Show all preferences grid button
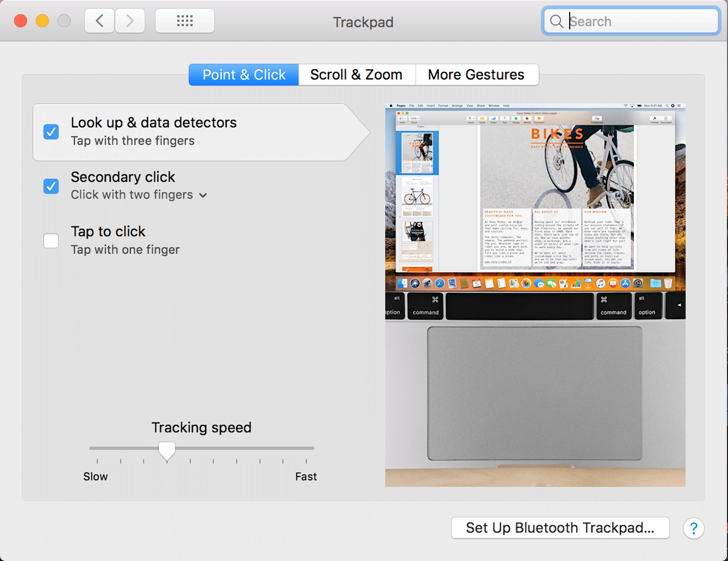The height and width of the screenshot is (561, 728). (184, 21)
